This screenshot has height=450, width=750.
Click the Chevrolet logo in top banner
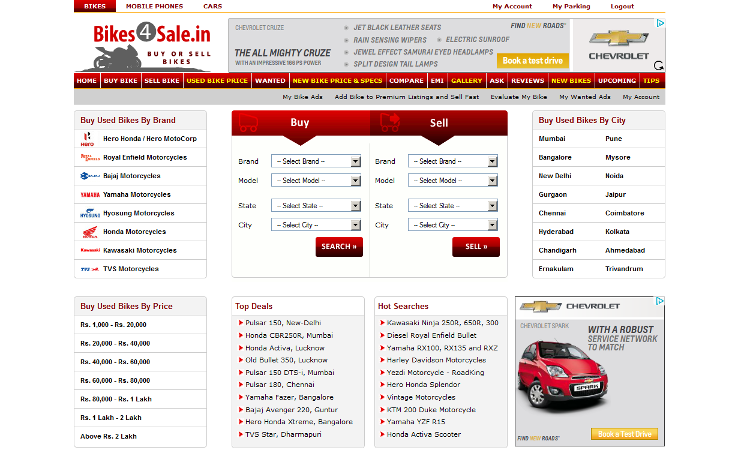tap(618, 45)
